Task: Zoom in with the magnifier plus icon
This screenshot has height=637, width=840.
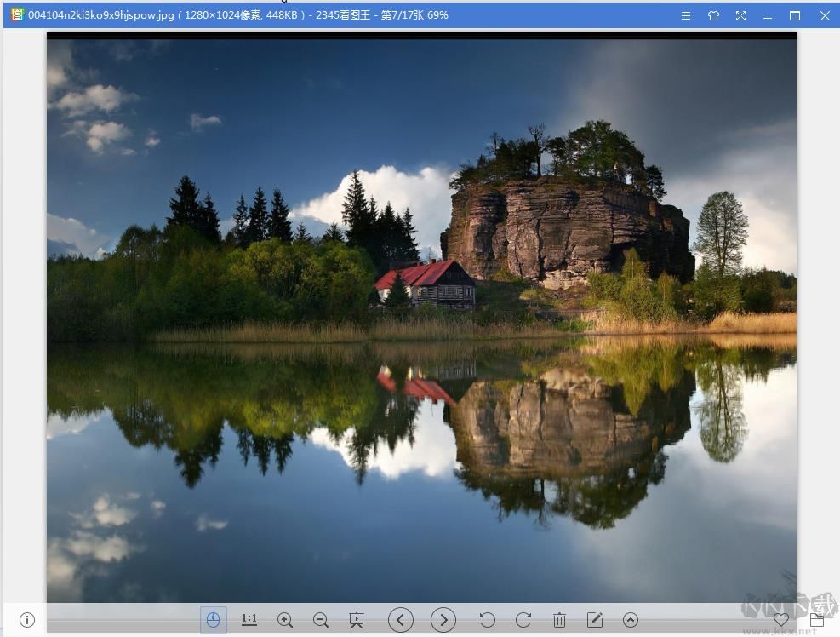Action: coord(285,620)
